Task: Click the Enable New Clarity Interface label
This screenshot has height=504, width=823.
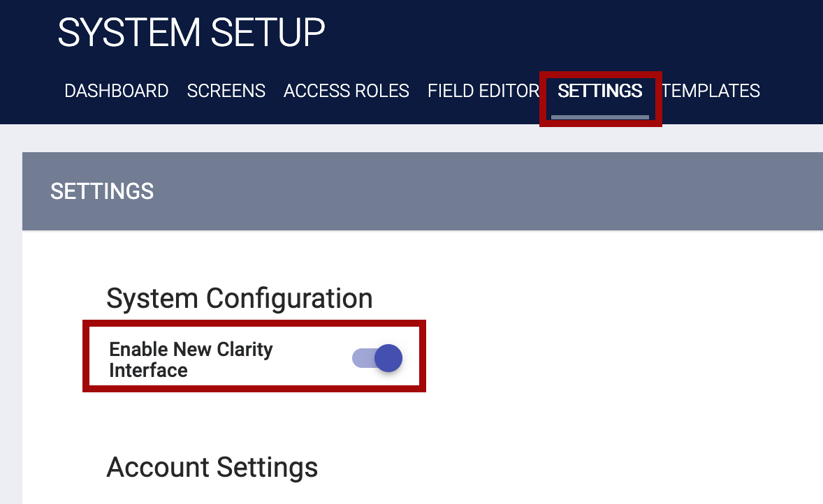Action: coord(190,360)
